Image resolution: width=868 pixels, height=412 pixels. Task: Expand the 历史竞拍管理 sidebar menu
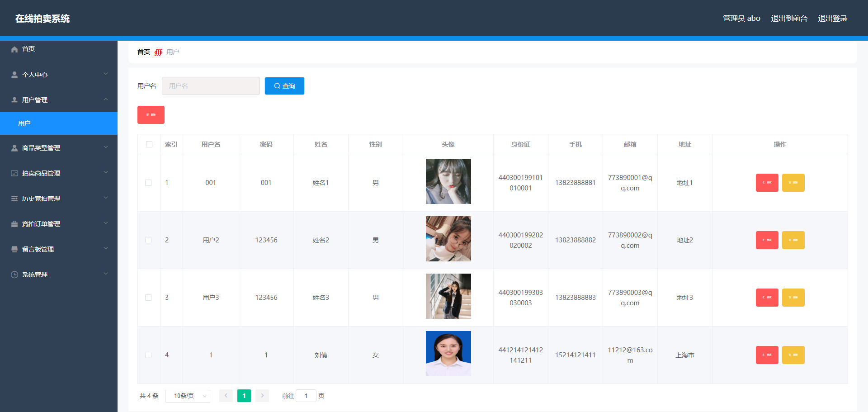[59, 199]
